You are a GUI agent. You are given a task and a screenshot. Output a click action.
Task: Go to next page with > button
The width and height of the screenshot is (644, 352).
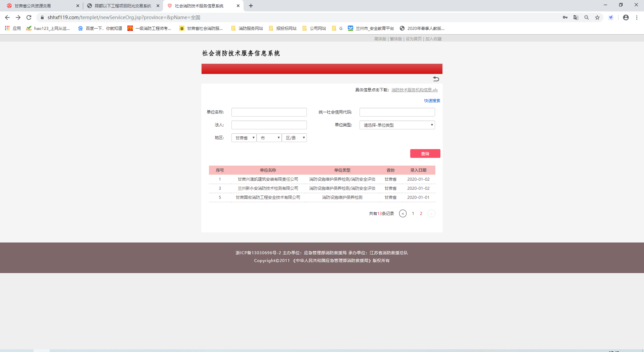coord(431,214)
